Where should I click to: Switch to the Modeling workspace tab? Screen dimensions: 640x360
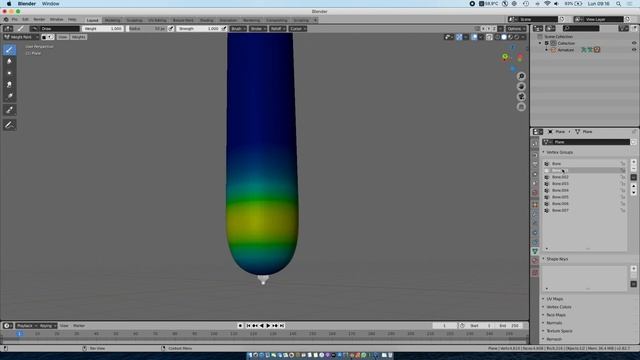[112, 20]
